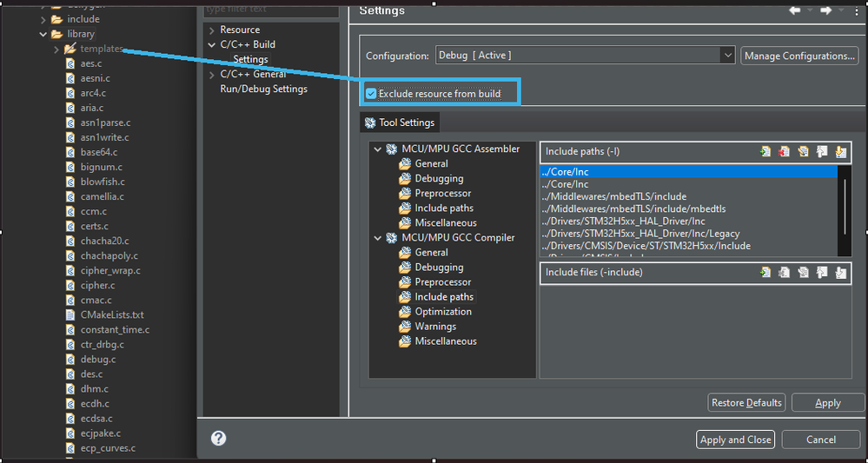The height and width of the screenshot is (463, 868).
Task: Select ../Middlewares/mbedTLS/include/mbedtls path
Action: coord(633,208)
